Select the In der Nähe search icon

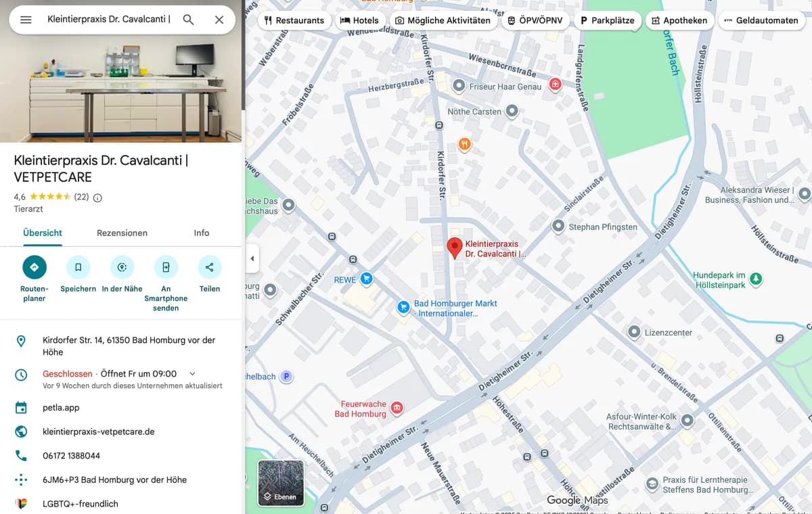pos(122,266)
